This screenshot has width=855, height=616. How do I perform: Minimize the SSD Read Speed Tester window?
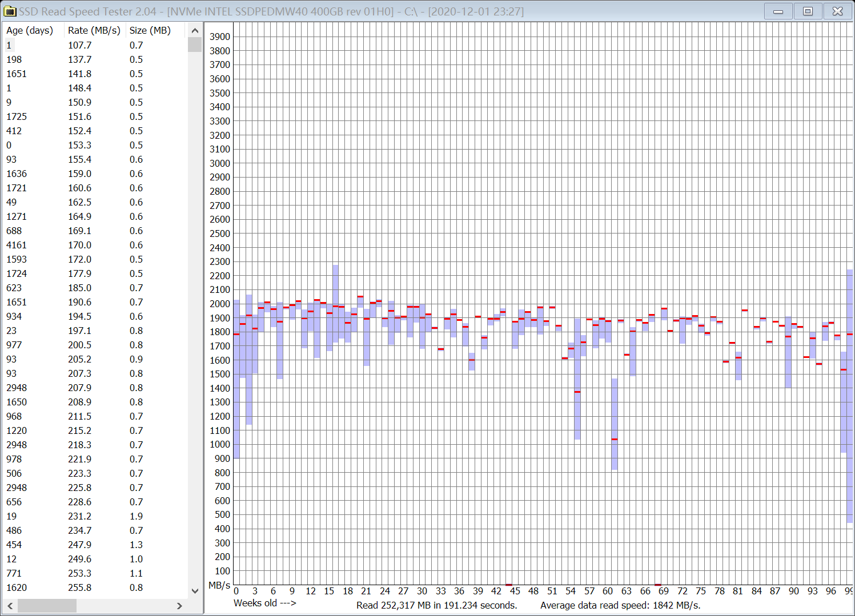point(778,11)
